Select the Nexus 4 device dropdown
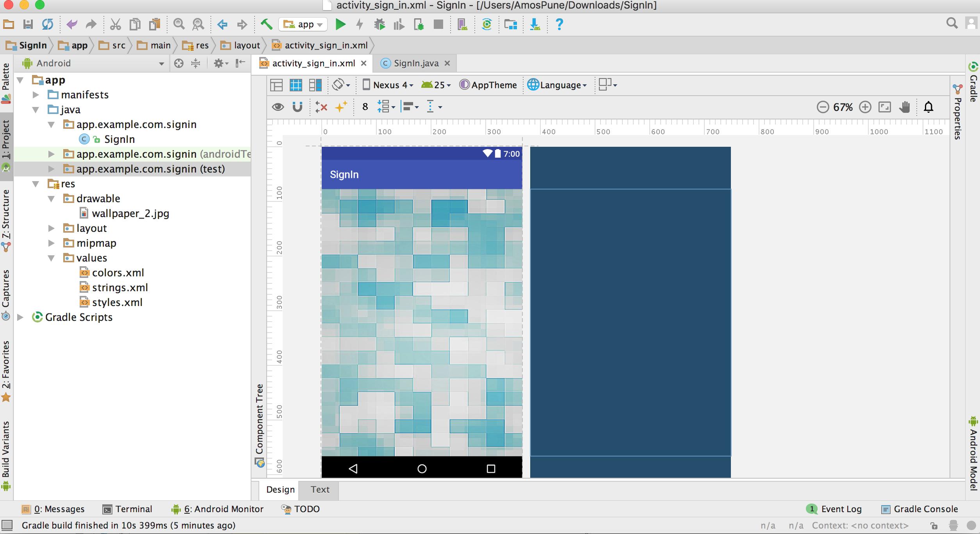 click(389, 84)
